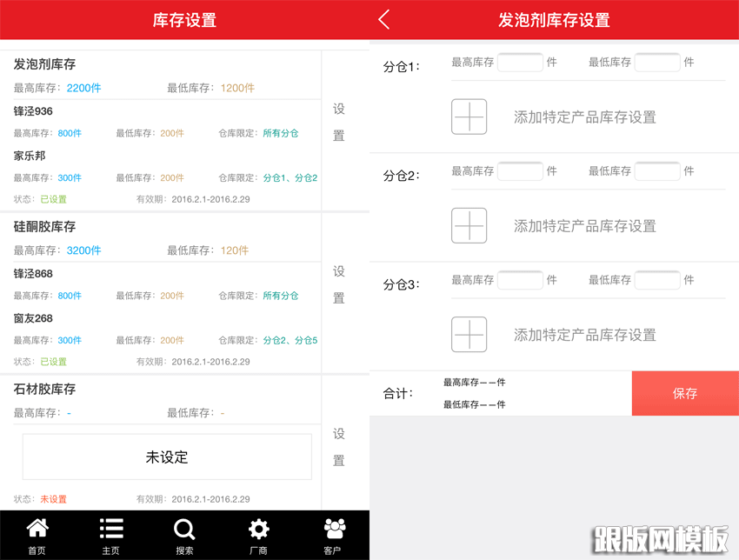Open settings for 硅酮胶库存
739x560 pixels.
(x=339, y=284)
